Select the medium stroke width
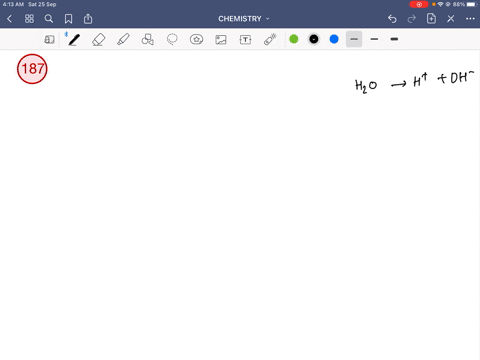 click(x=374, y=39)
